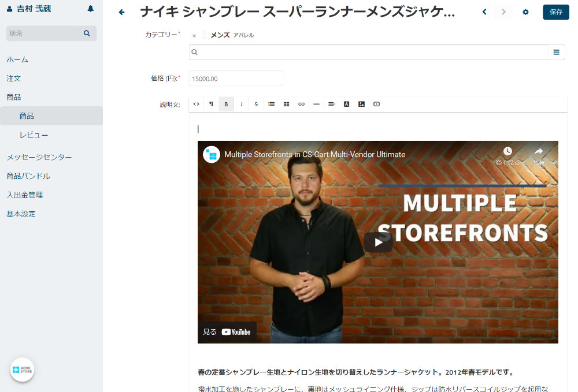
Task: Insert an image in description
Action: tap(362, 104)
